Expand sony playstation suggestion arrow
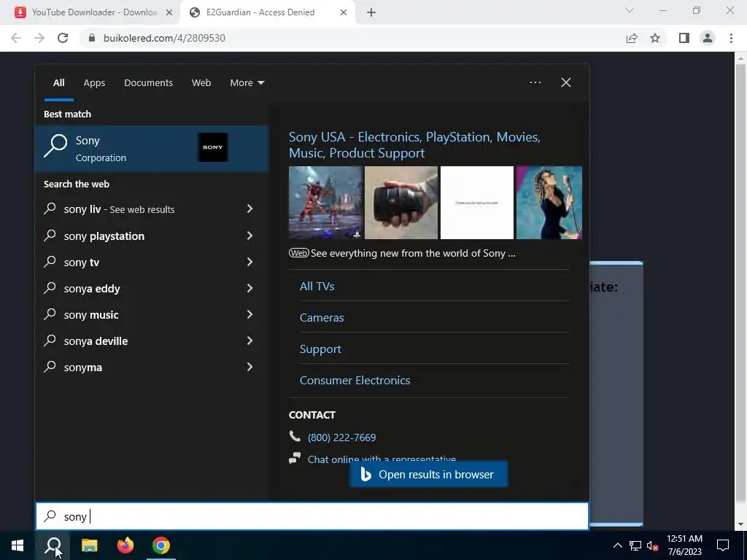 click(249, 236)
